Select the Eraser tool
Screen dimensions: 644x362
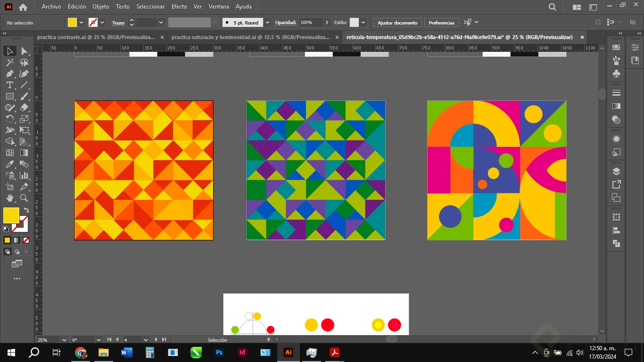pos(24,107)
